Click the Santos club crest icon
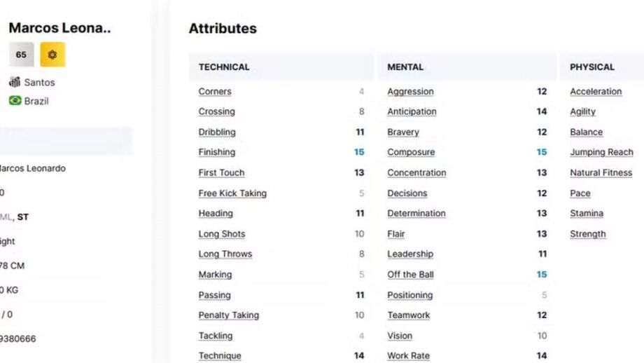Screen dimensions: 644x363 [x=15, y=82]
